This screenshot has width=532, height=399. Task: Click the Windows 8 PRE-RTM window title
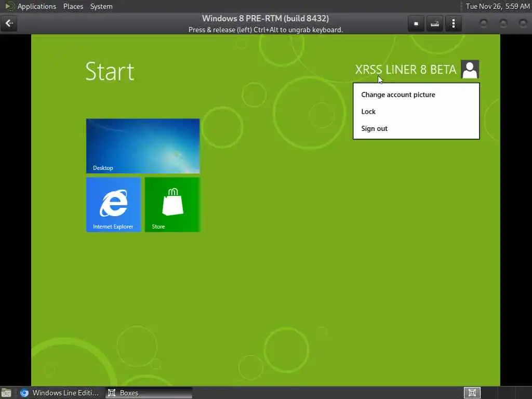pos(265,18)
